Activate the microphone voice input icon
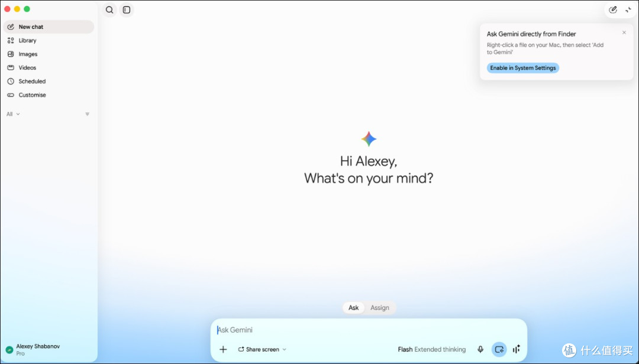 480,349
